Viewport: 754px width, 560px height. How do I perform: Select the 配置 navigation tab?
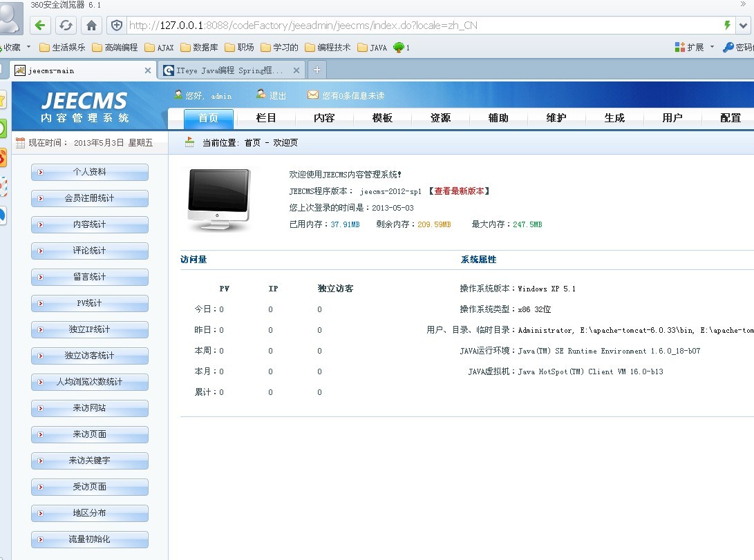pyautogui.click(x=731, y=118)
